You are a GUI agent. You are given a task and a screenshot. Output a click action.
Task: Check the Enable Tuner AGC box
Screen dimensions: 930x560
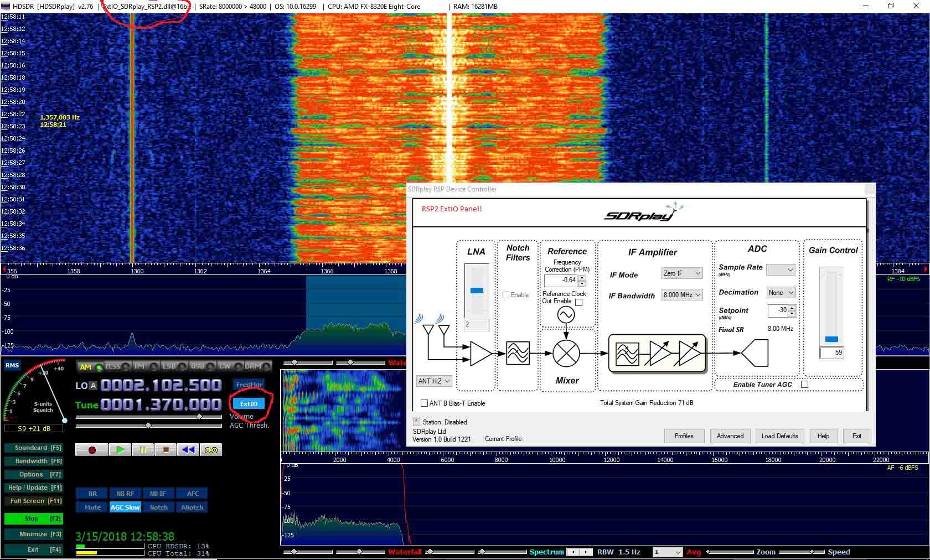804,384
